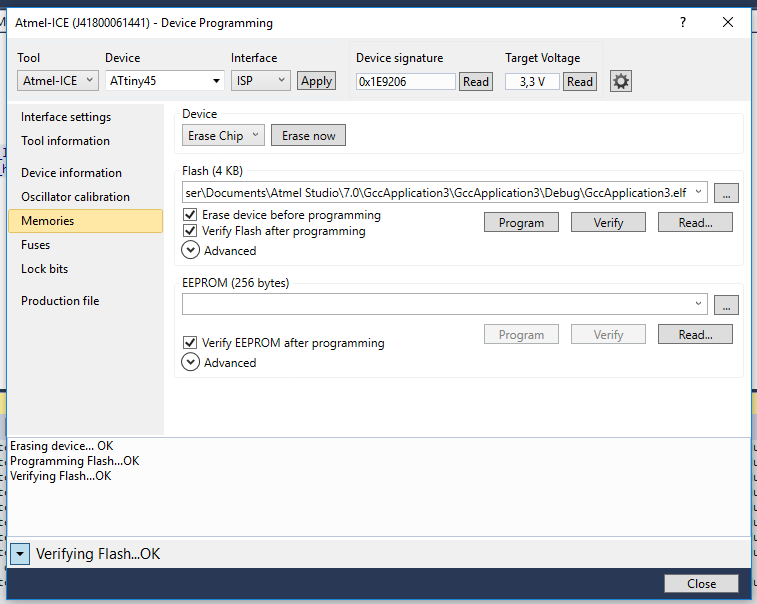Uncheck Verify EEPROM after programming
Image resolution: width=757 pixels, height=604 pixels.
tap(190, 343)
